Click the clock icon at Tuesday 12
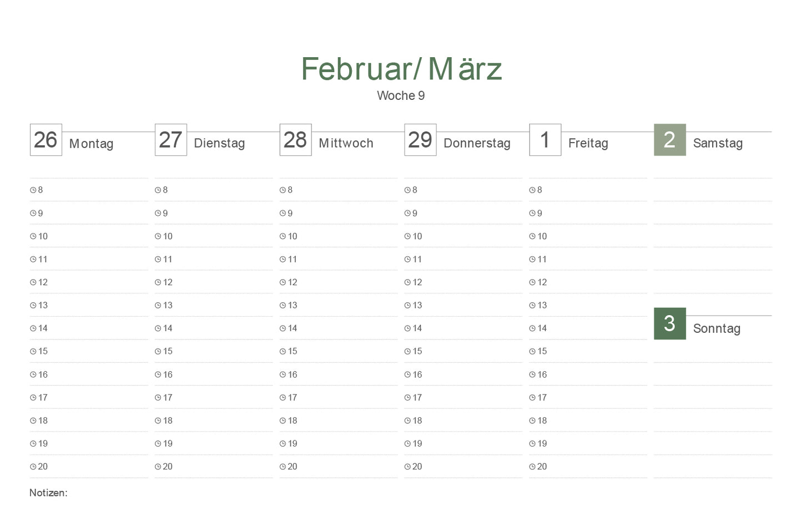802x532 pixels. 158,282
